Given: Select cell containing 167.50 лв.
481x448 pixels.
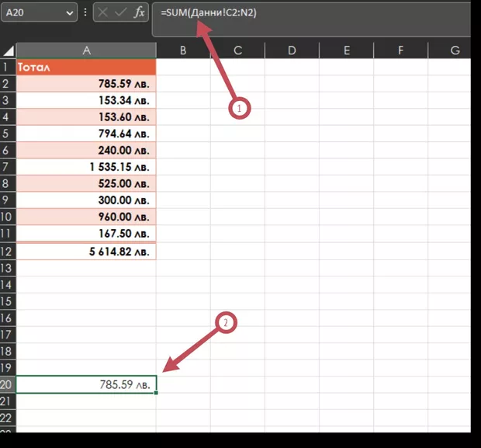Looking at the screenshot, I should tap(86, 233).
